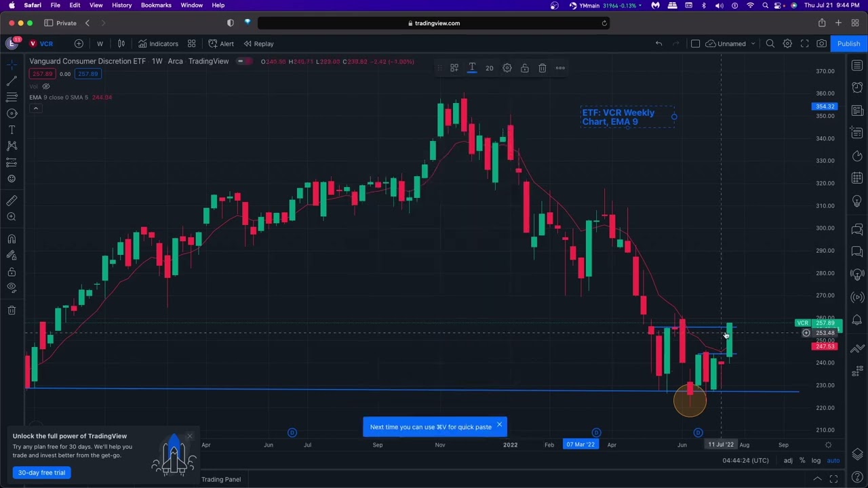Toggle percent scale mode

(802, 461)
